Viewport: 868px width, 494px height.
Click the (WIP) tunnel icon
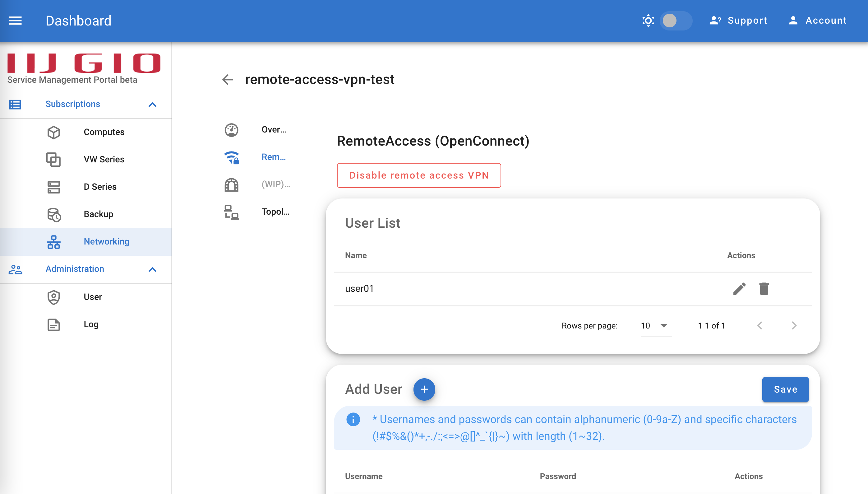click(x=232, y=184)
